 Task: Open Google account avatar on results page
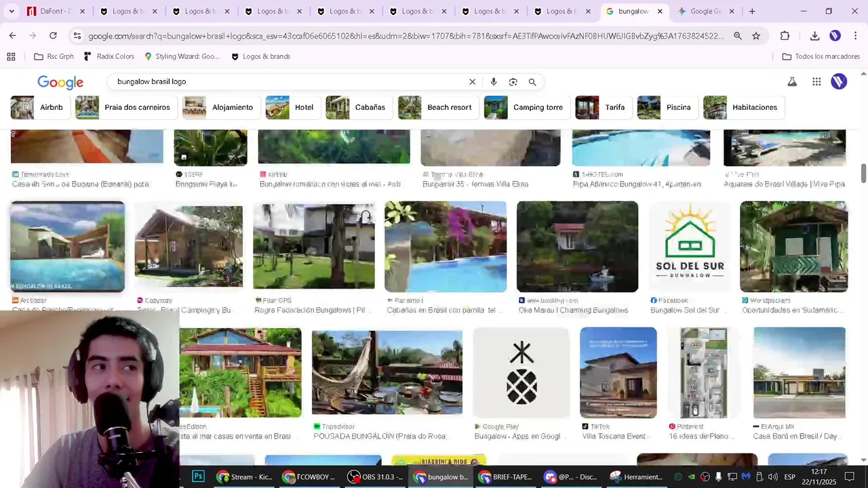[x=839, y=82]
